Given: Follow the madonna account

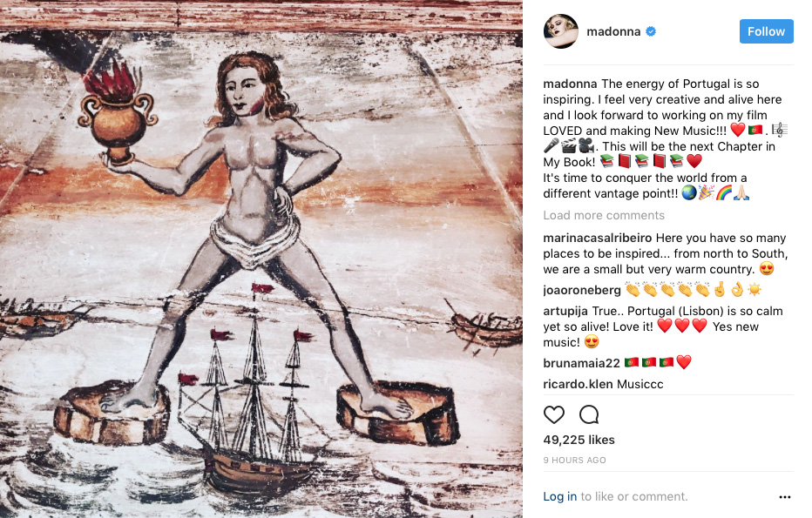Looking at the screenshot, I should 766,31.
